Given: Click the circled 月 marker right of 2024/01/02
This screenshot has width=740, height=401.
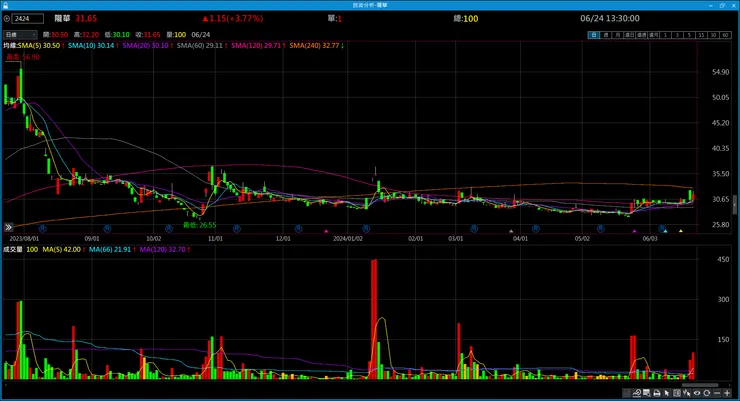Looking at the screenshot, I should (366, 228).
